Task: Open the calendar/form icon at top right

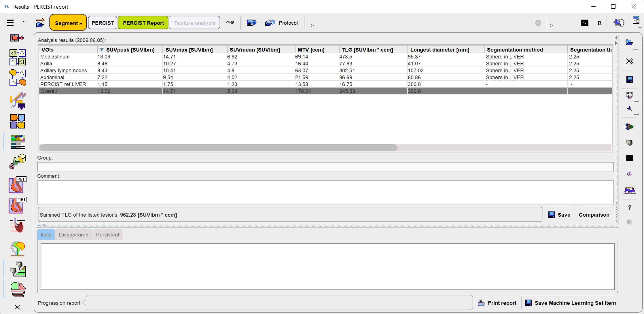Action: (x=636, y=21)
